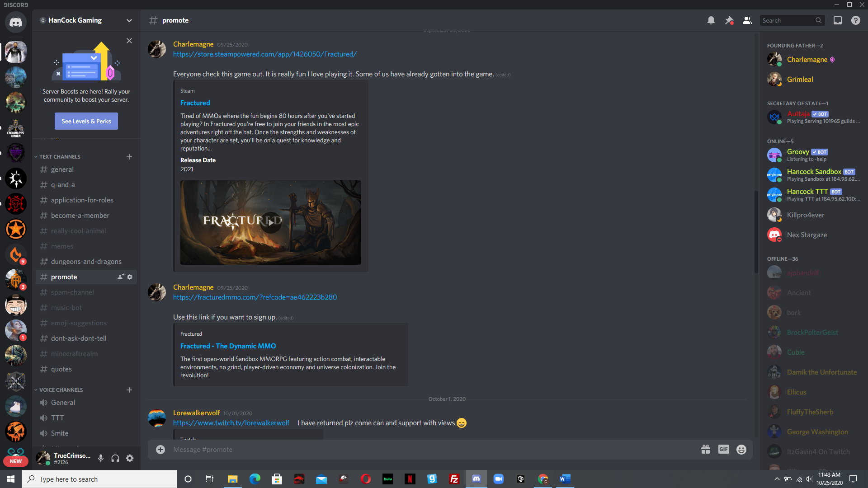View Grimleal member profile
This screenshot has width=868, height=488.
coord(814,79)
